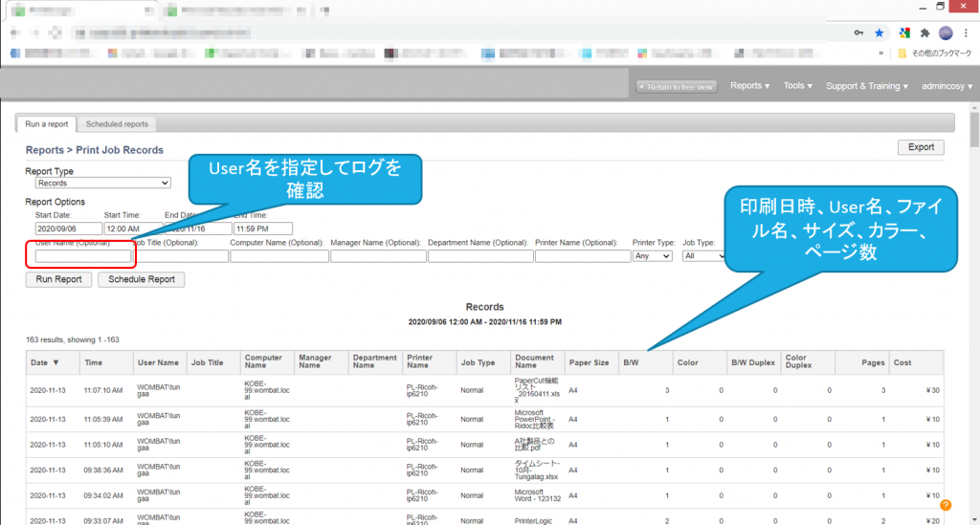Screen dimensions: 980x525
Task: Click the Department Name input field
Action: coord(480,256)
